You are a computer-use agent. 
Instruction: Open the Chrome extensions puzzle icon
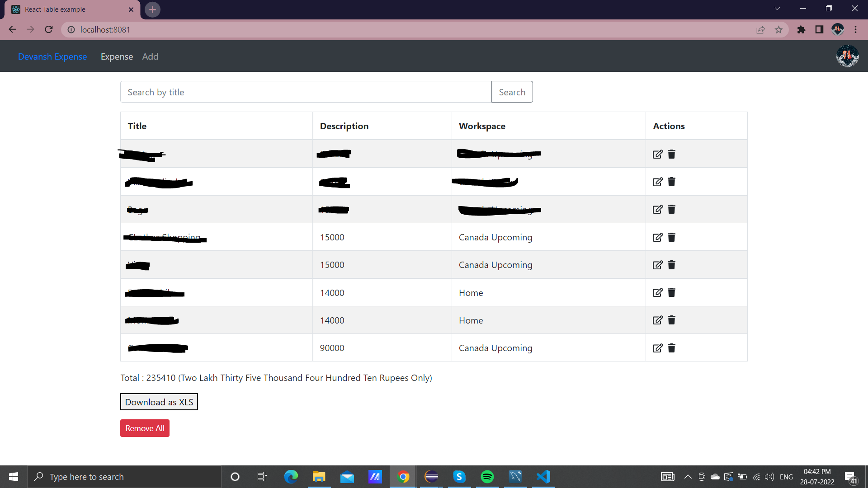(801, 30)
